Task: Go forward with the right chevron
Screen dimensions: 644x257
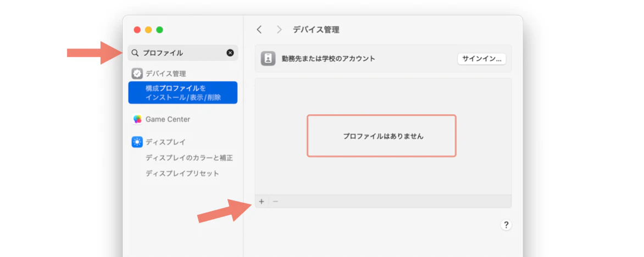Action: [x=279, y=30]
